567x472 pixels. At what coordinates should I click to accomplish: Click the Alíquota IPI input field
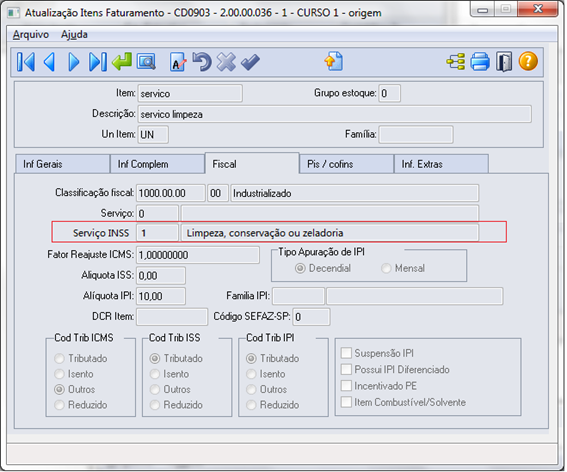pos(161,296)
